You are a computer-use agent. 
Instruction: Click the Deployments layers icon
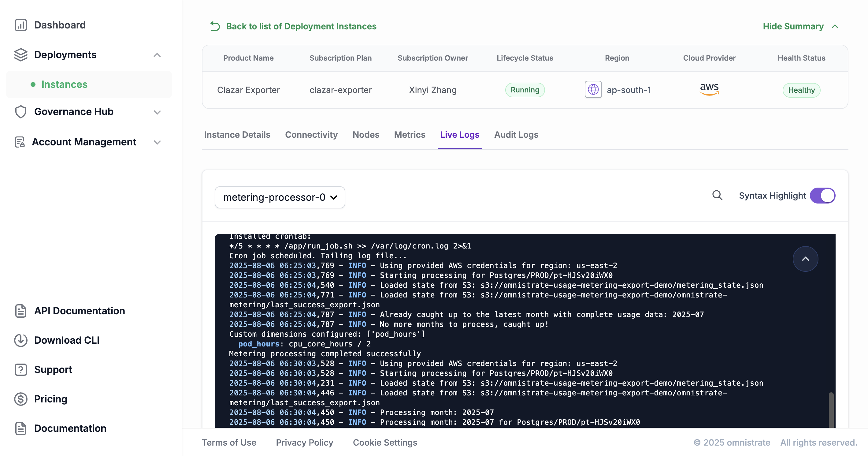coord(20,55)
